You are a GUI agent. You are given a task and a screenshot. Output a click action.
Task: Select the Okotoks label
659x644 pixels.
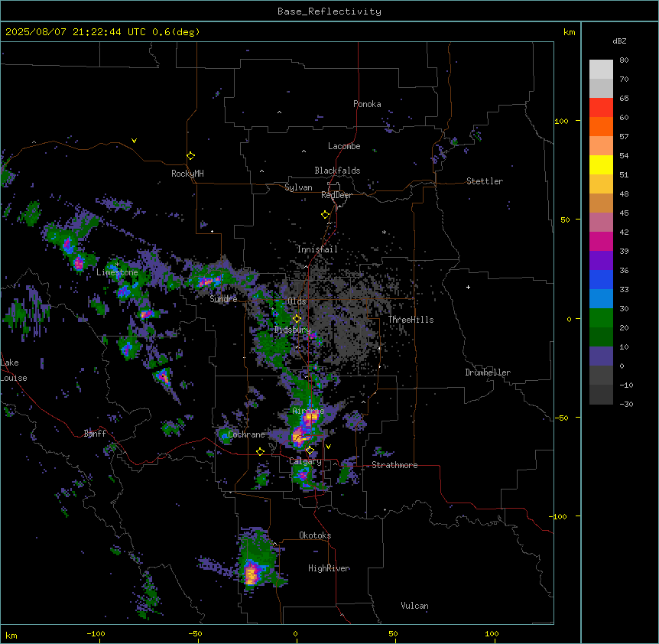coord(315,535)
